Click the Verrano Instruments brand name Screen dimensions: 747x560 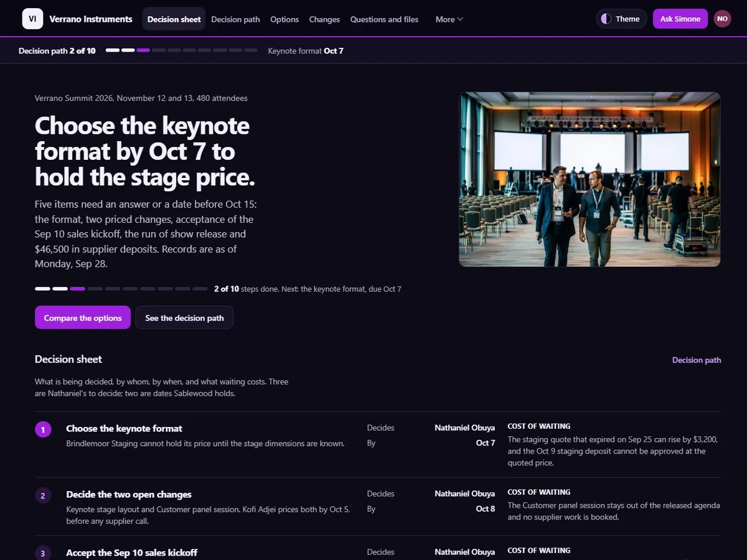pyautogui.click(x=90, y=19)
